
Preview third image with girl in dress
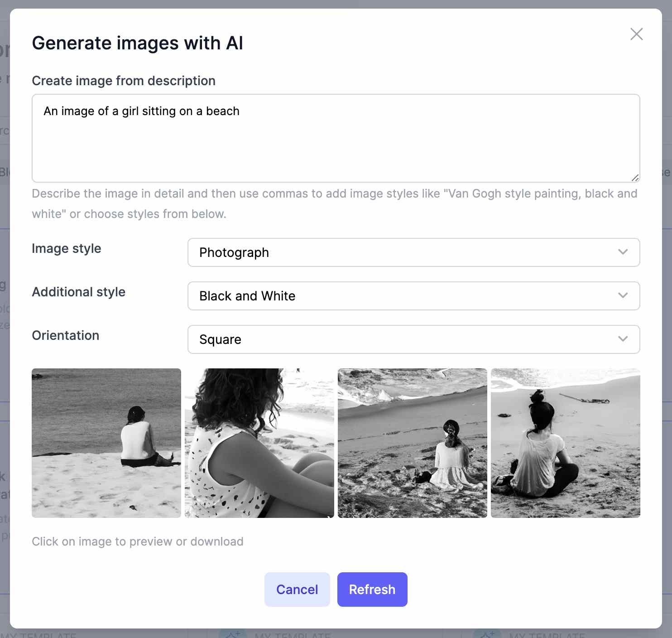click(413, 443)
